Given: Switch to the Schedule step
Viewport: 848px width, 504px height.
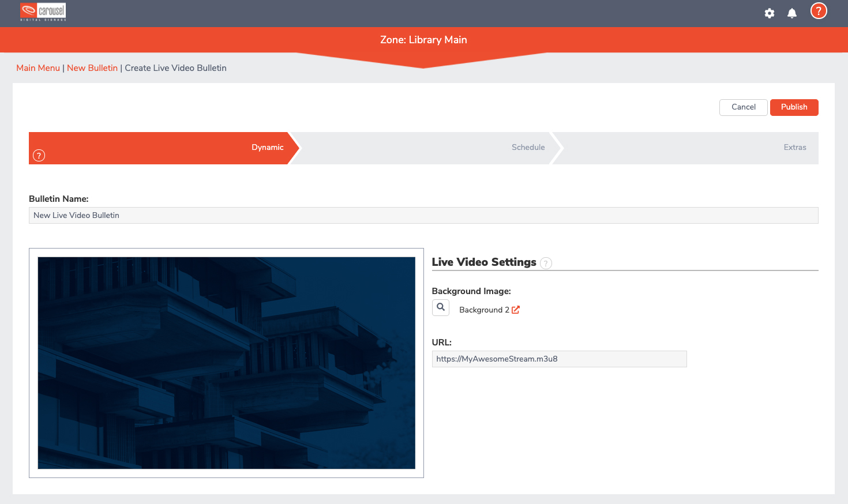Looking at the screenshot, I should (528, 148).
